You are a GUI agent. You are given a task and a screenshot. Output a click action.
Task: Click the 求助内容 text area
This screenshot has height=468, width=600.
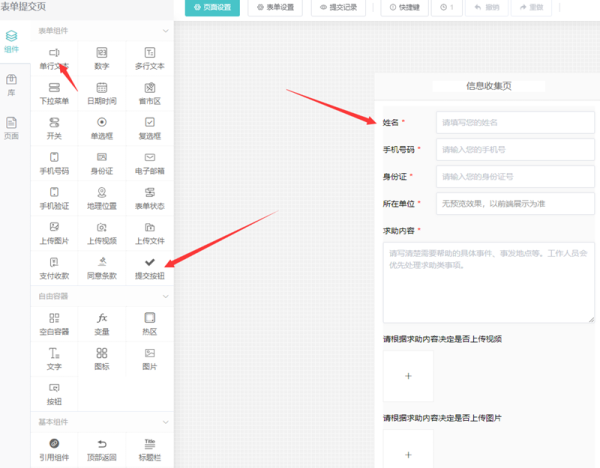[x=489, y=282]
